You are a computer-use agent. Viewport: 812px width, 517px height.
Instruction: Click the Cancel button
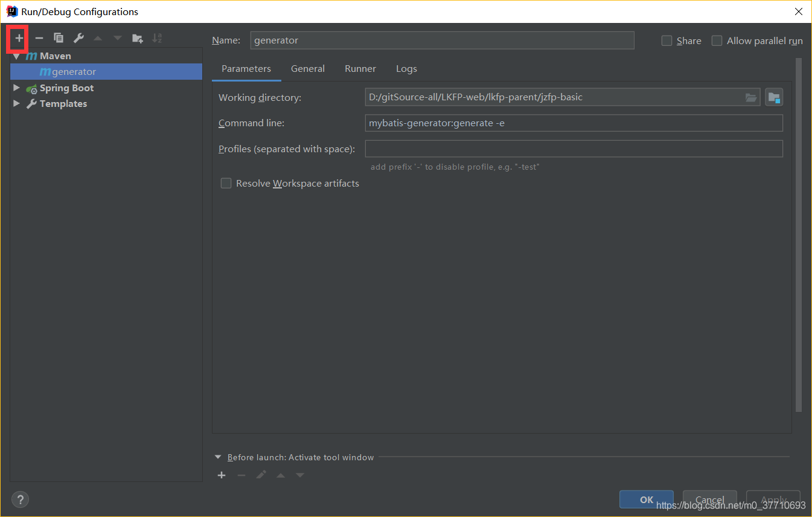pos(710,499)
